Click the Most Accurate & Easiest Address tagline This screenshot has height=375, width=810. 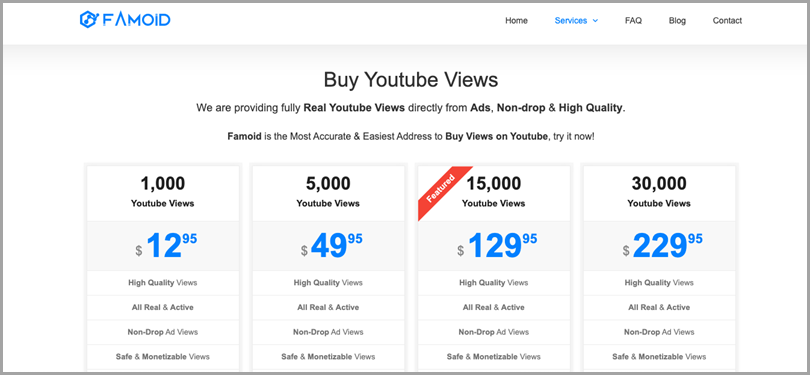411,137
